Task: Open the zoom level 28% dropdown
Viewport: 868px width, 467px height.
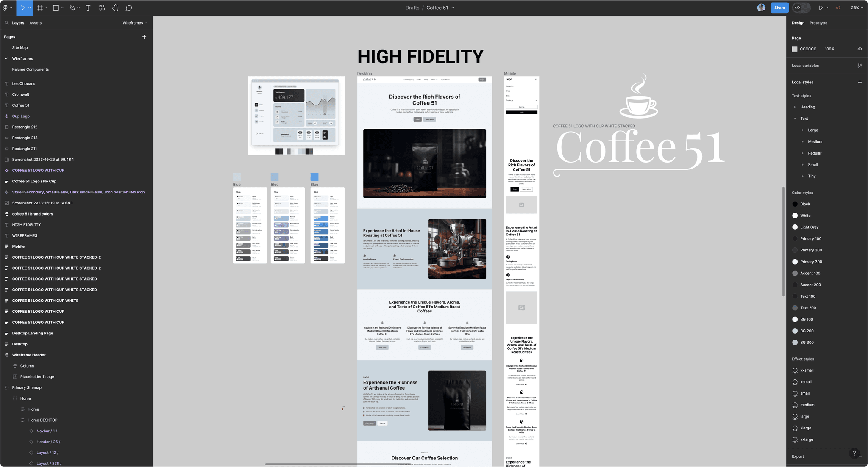Action: [857, 8]
